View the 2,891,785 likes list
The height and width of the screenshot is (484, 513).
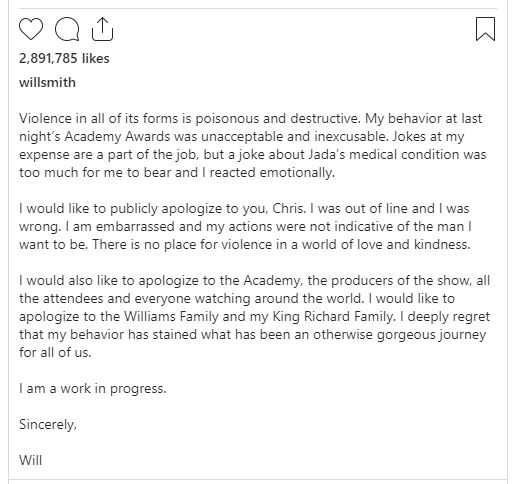click(x=64, y=58)
